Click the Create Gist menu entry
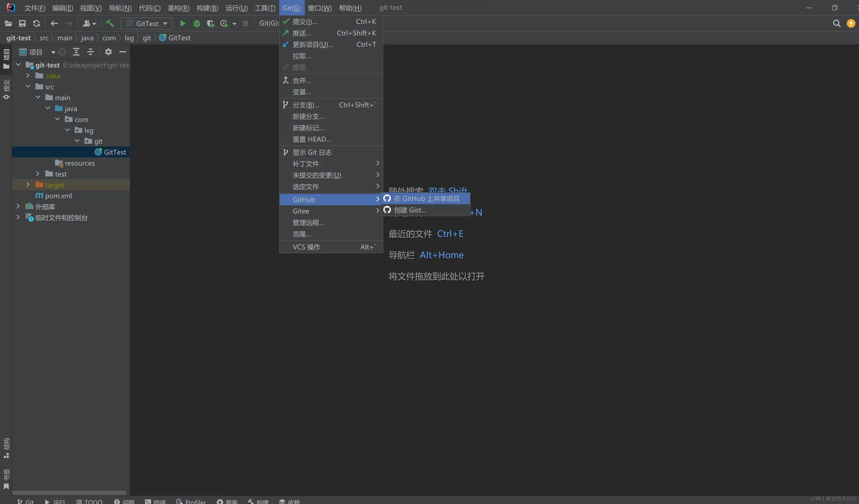Viewport: 859px width, 504px height. click(x=410, y=210)
